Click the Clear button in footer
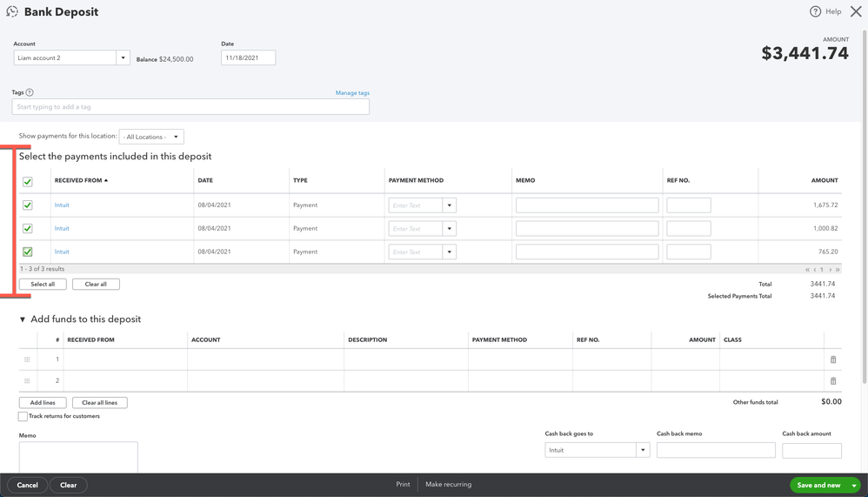The width and height of the screenshot is (868, 497). 68,485
